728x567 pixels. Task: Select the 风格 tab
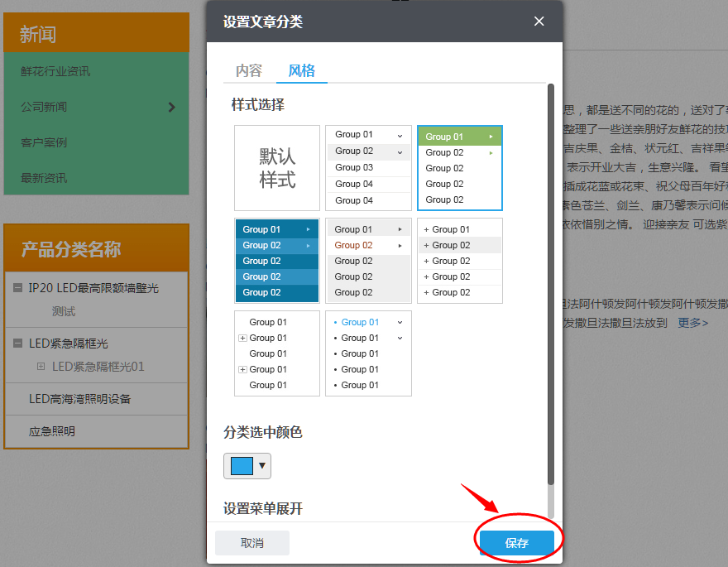(302, 70)
